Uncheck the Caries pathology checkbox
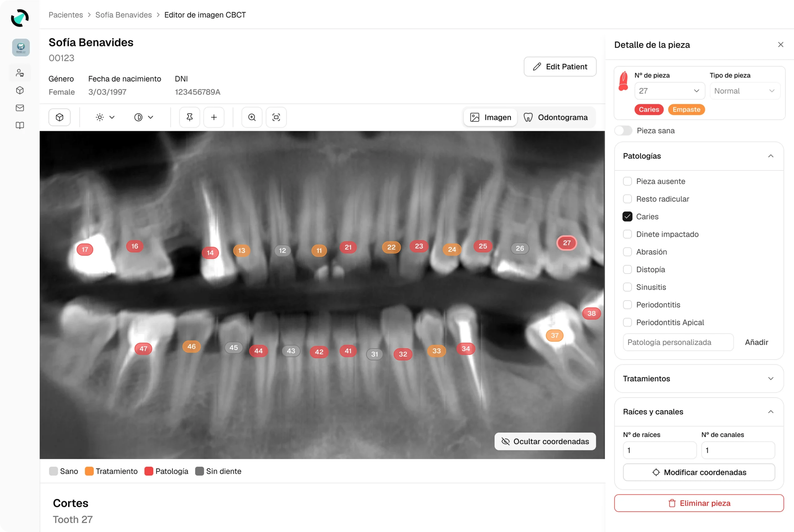 pos(627,216)
